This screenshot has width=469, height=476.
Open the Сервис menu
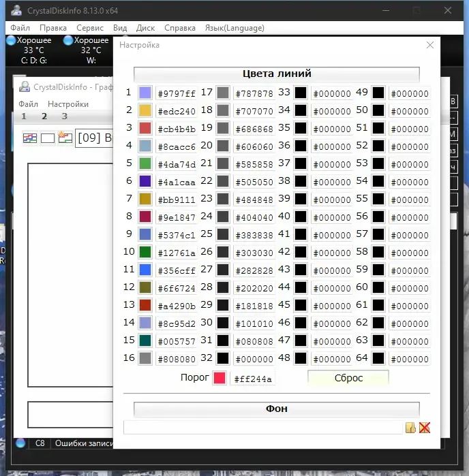[x=90, y=28]
